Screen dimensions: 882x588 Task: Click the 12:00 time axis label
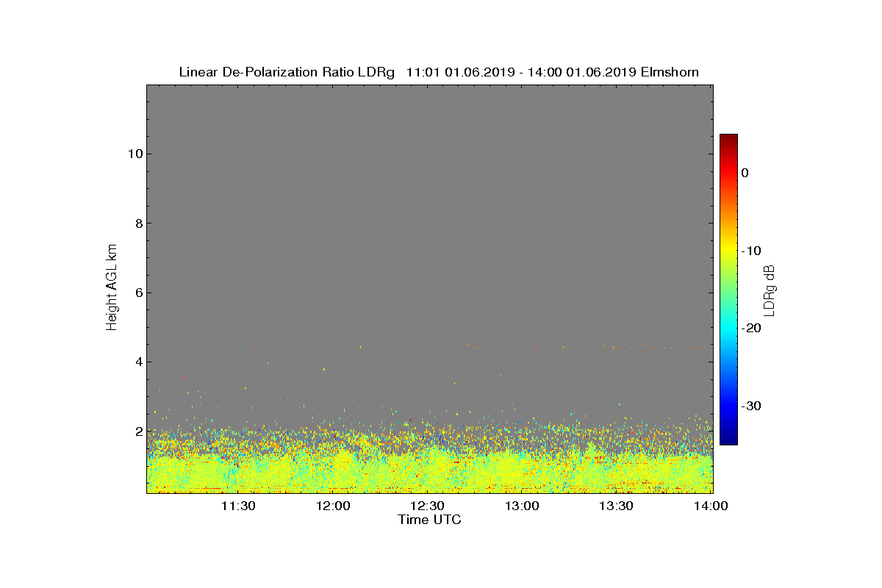click(x=333, y=506)
